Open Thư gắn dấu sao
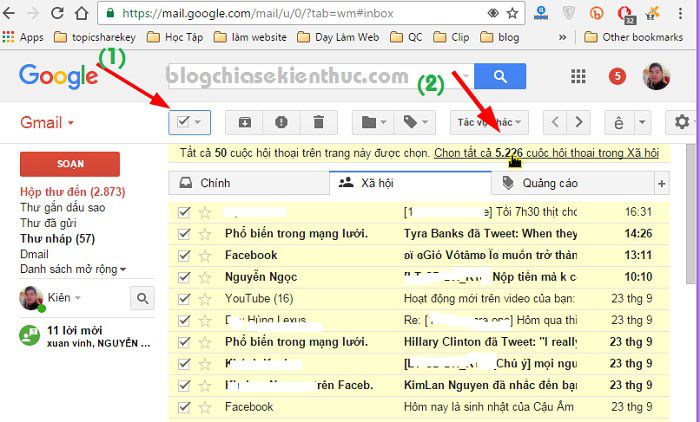 tap(62, 208)
